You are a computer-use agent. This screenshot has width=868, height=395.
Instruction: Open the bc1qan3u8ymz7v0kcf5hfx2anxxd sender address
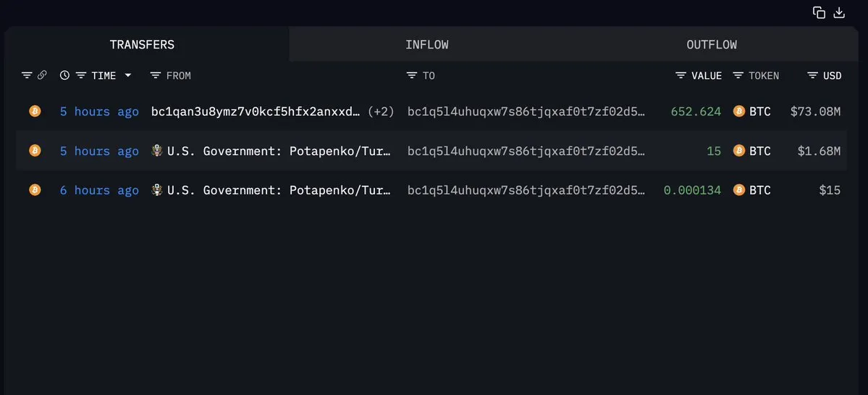tap(255, 112)
